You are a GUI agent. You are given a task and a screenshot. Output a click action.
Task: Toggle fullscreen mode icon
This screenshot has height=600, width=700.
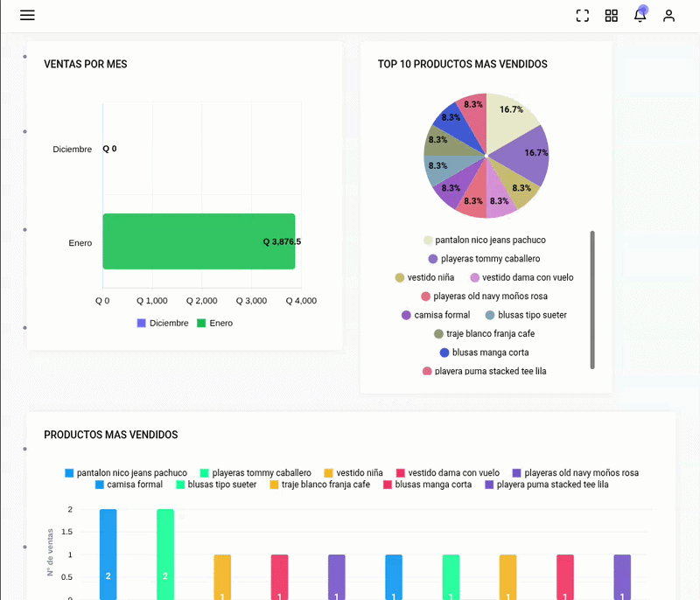[582, 16]
